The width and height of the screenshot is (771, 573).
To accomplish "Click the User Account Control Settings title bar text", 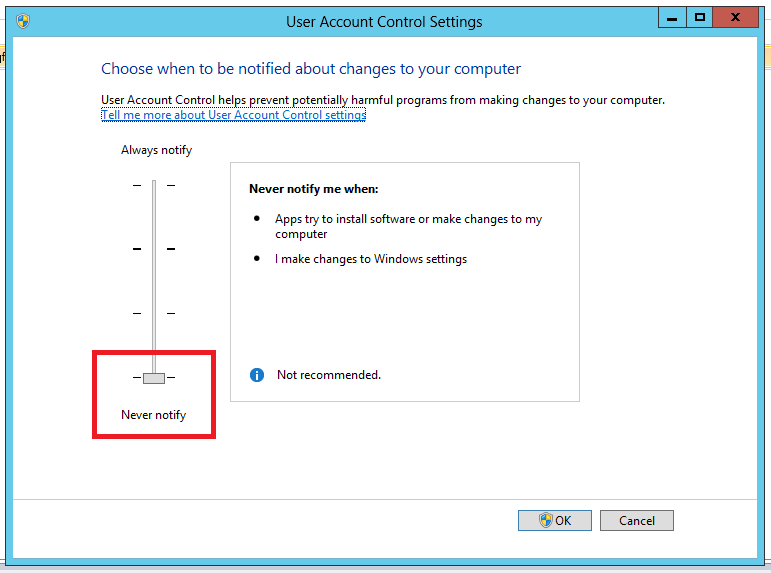I will click(384, 21).
